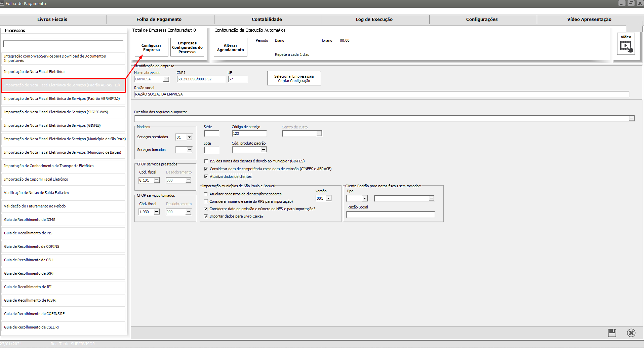
Task: Select Verificação de Notas de Saída Faltantes
Action: tap(63, 193)
